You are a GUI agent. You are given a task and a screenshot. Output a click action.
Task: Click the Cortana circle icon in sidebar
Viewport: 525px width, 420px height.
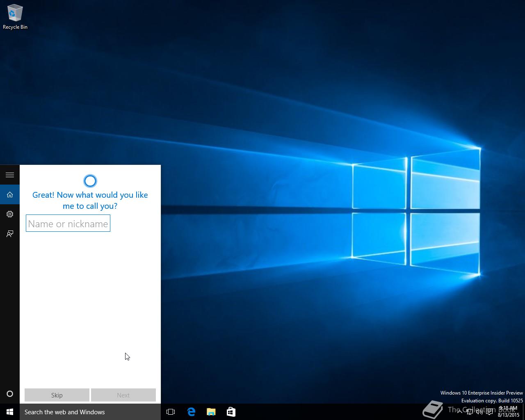point(10,394)
